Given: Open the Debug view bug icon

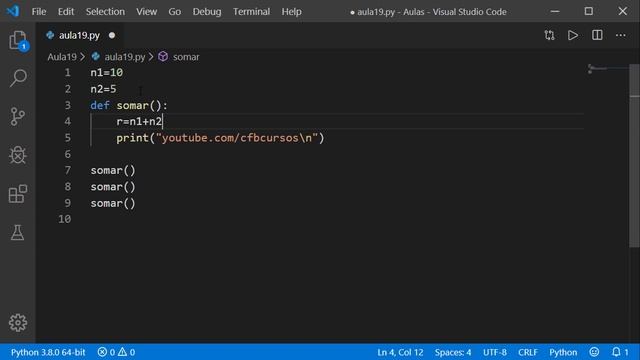Looking at the screenshot, I should [x=18, y=155].
